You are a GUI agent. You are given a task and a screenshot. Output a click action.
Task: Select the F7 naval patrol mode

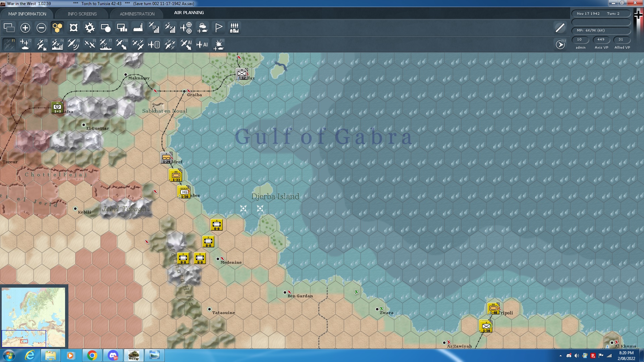click(106, 44)
